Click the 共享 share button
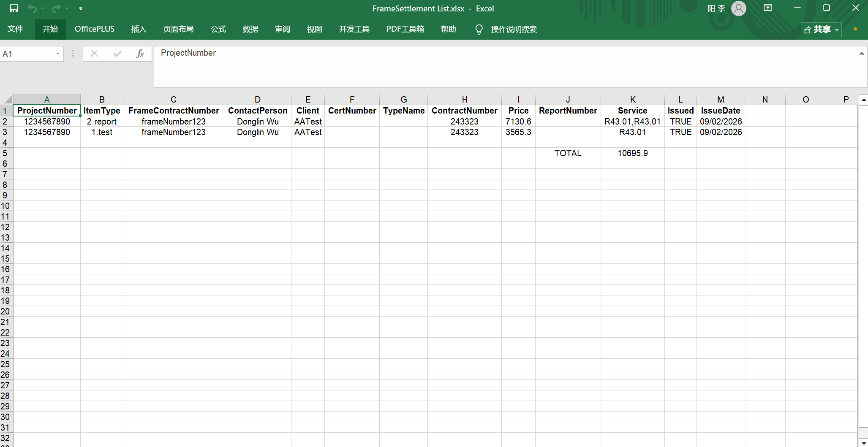Image resolution: width=868 pixels, height=447 pixels. 820,30
